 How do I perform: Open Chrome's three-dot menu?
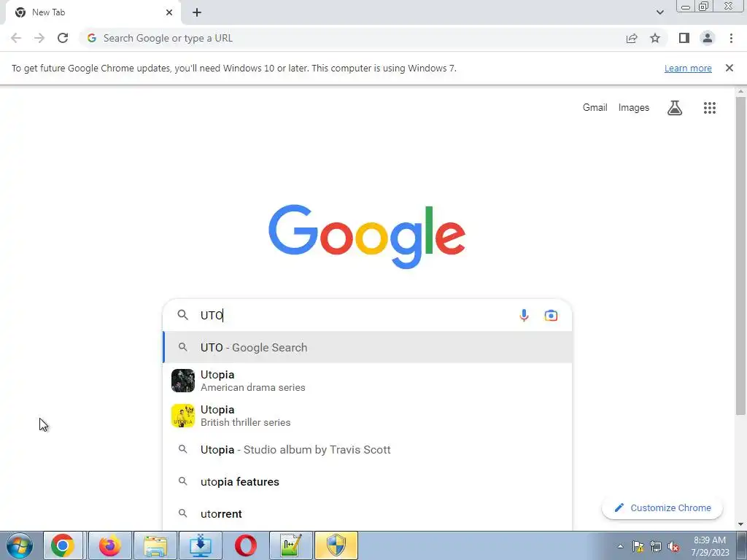click(731, 38)
